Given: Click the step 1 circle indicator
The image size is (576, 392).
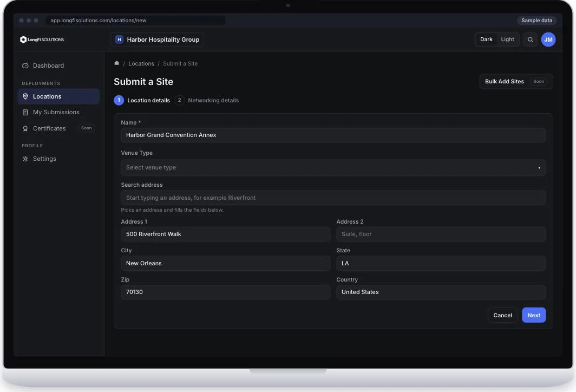Looking at the screenshot, I should [x=119, y=100].
